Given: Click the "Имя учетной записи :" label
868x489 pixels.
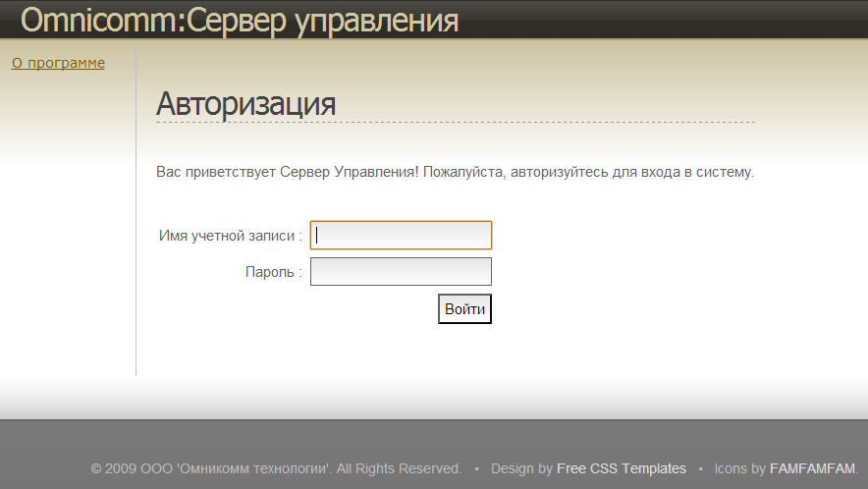Looking at the screenshot, I should [x=230, y=236].
